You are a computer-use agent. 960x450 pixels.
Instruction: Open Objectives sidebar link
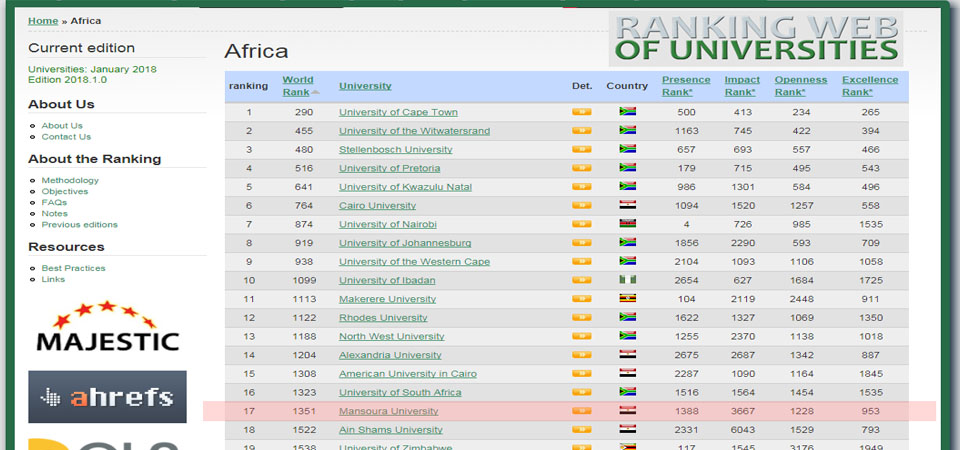pos(65,191)
